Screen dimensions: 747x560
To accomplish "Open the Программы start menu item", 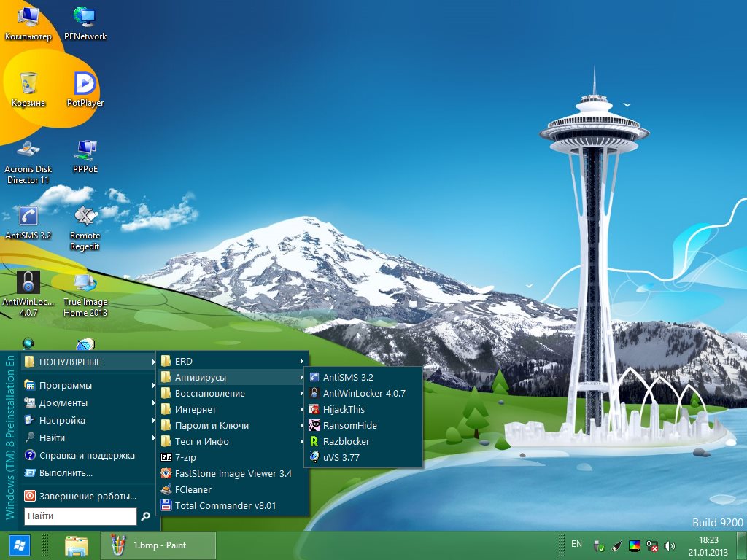I will pyautogui.click(x=90, y=385).
